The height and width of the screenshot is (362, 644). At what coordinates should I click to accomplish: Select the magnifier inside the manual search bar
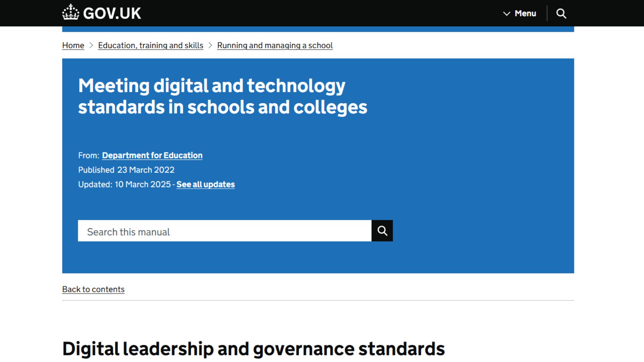(x=382, y=231)
